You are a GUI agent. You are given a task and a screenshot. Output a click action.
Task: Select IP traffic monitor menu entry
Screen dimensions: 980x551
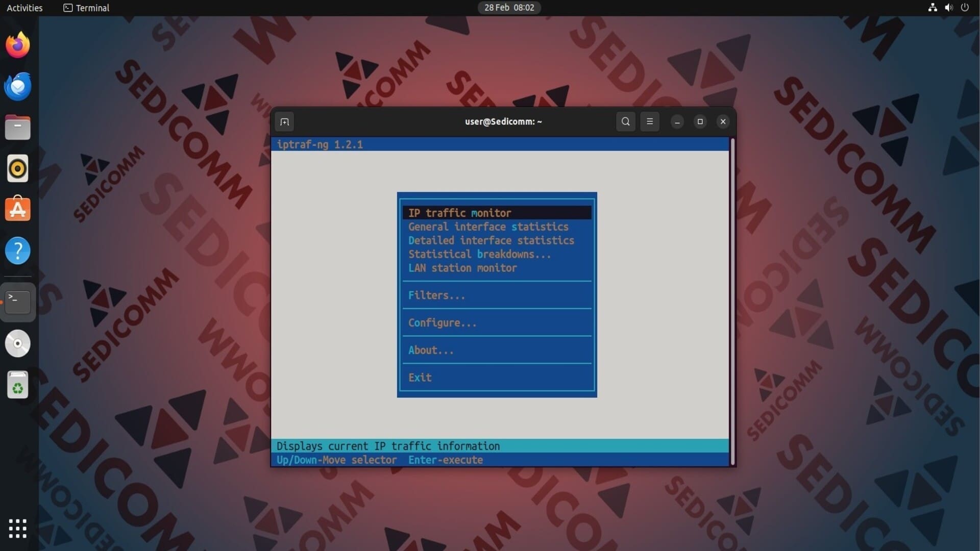pos(459,213)
